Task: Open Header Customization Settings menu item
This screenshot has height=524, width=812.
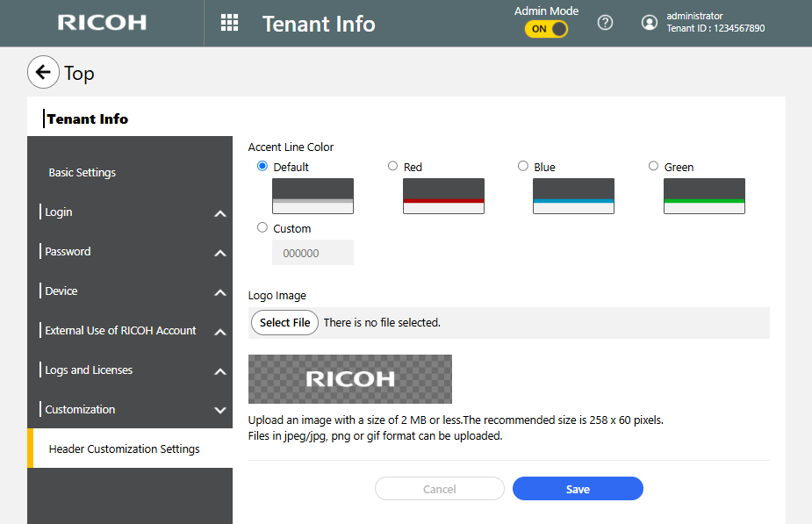Action: coord(124,449)
